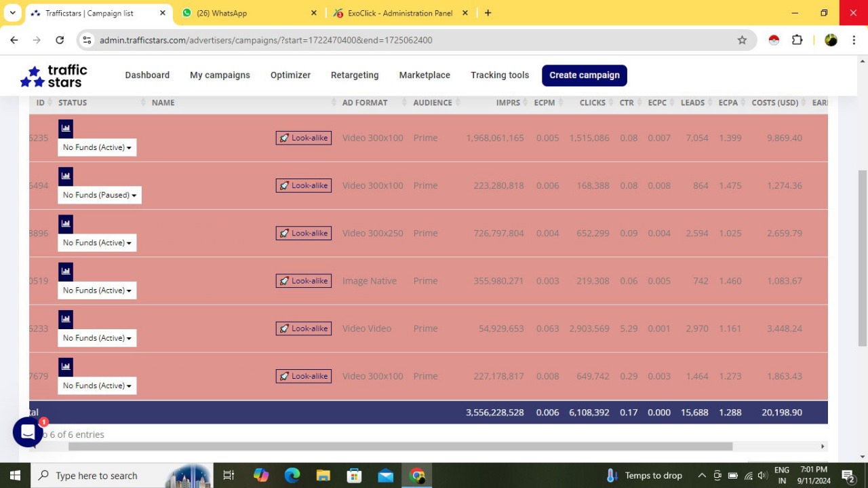Viewport: 868px width, 488px height.
Task: Open browser extensions puzzle icon
Action: coord(797,40)
